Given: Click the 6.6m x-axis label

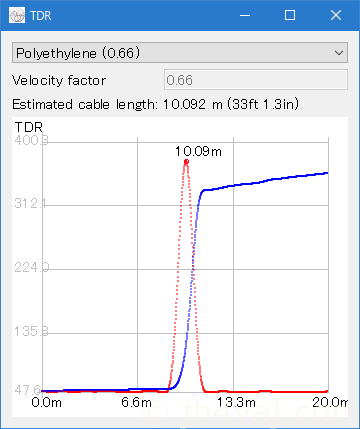Looking at the screenshot, I should [x=136, y=402].
